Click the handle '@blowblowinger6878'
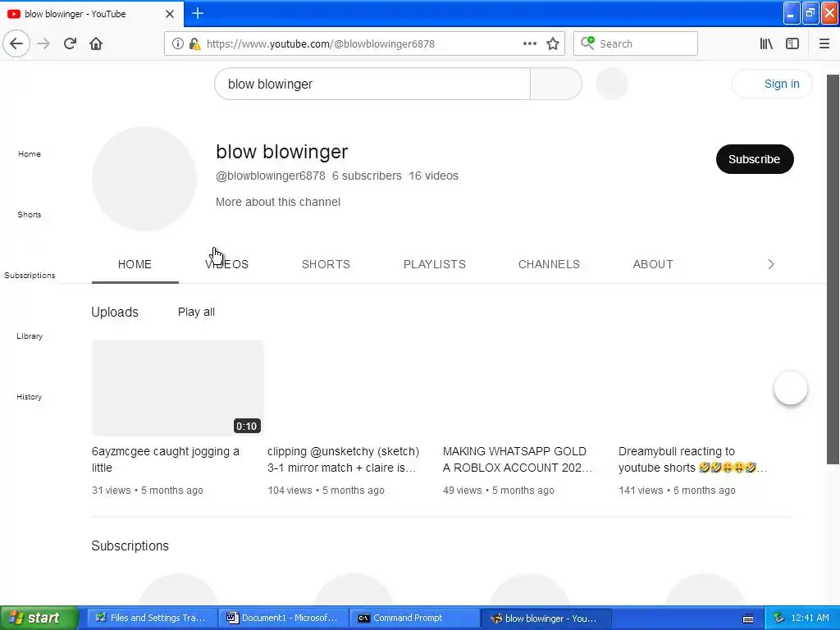The width and height of the screenshot is (840, 630). [271, 176]
